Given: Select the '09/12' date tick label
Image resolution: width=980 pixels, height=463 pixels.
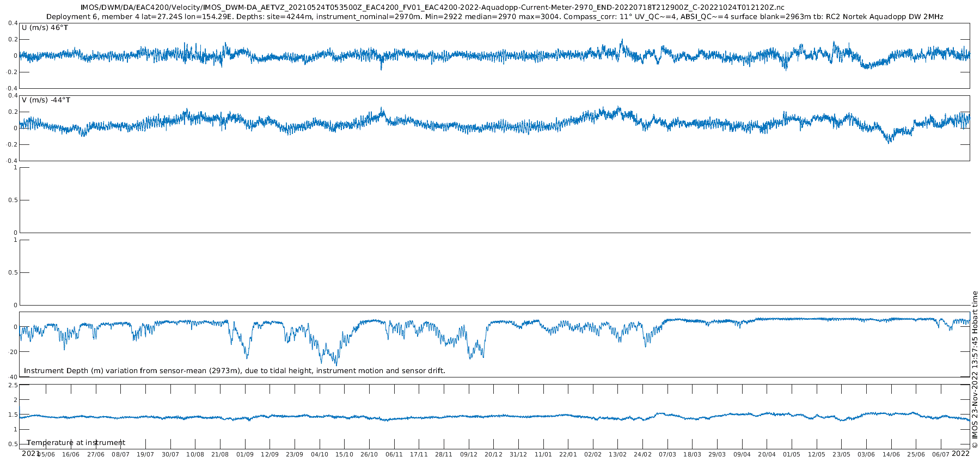Looking at the screenshot, I should 469,454.
